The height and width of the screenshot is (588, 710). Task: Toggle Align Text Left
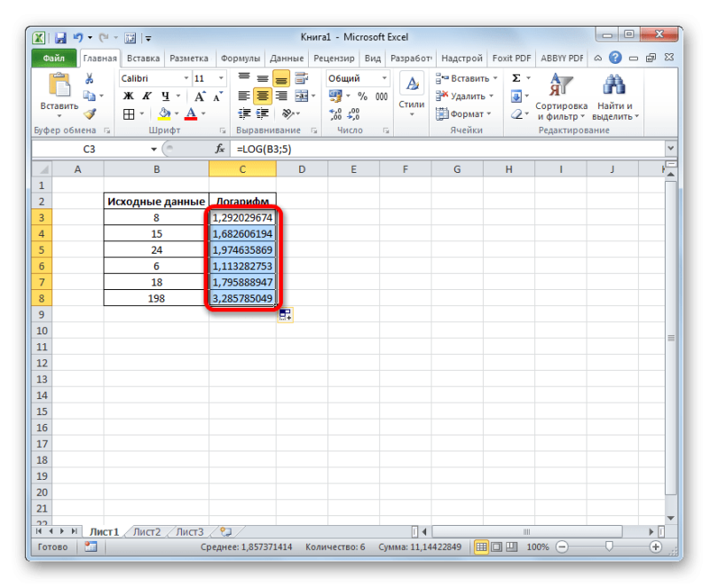[244, 96]
